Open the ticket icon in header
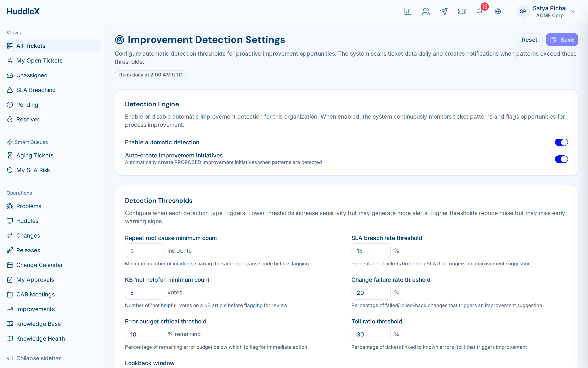Image resolution: width=588 pixels, height=368 pixels. coord(462,11)
